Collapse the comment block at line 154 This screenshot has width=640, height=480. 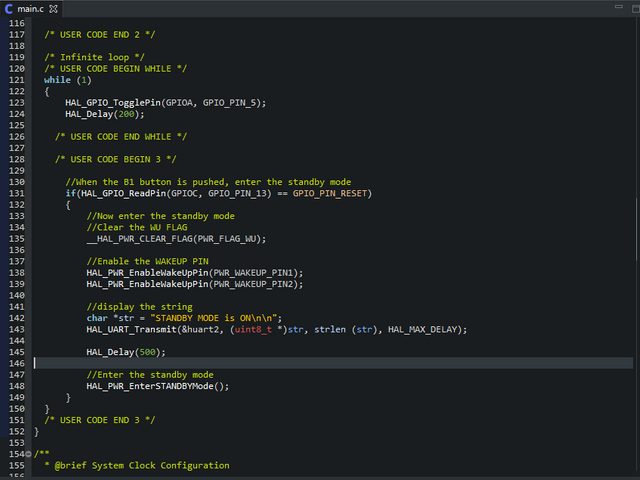[29, 454]
